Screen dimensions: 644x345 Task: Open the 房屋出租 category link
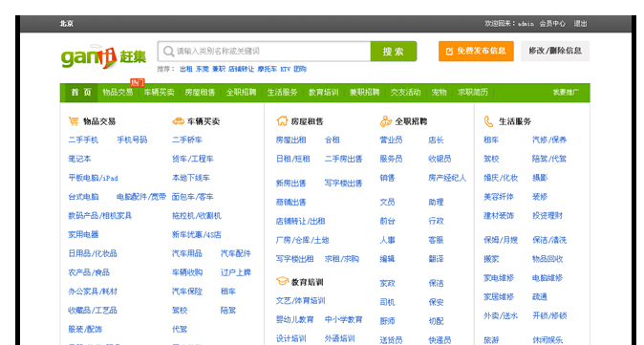pyautogui.click(x=291, y=140)
